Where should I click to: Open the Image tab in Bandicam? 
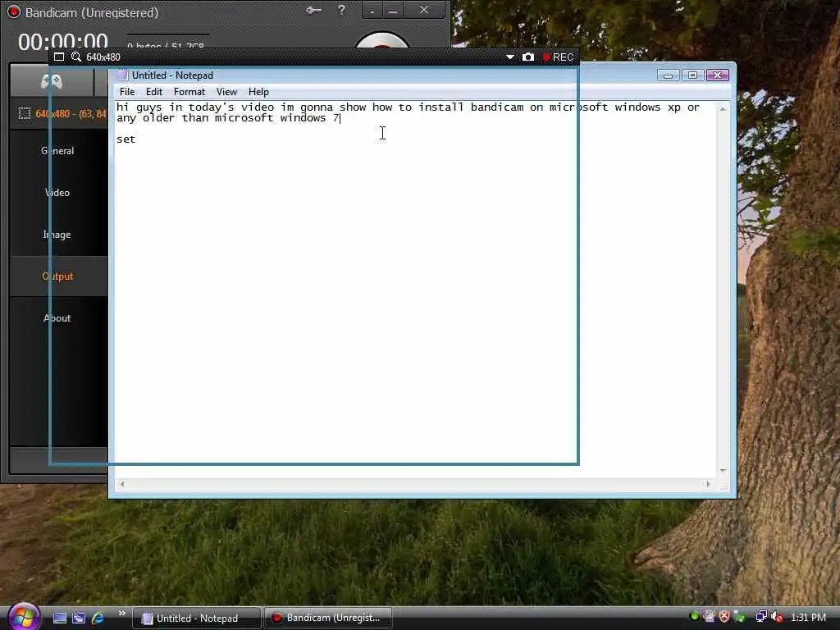pyautogui.click(x=57, y=235)
